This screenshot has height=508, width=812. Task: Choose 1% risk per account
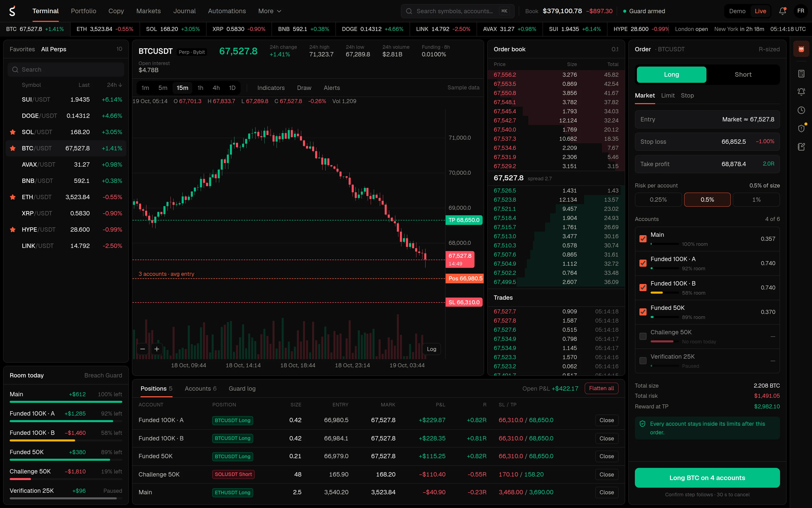[x=756, y=200]
